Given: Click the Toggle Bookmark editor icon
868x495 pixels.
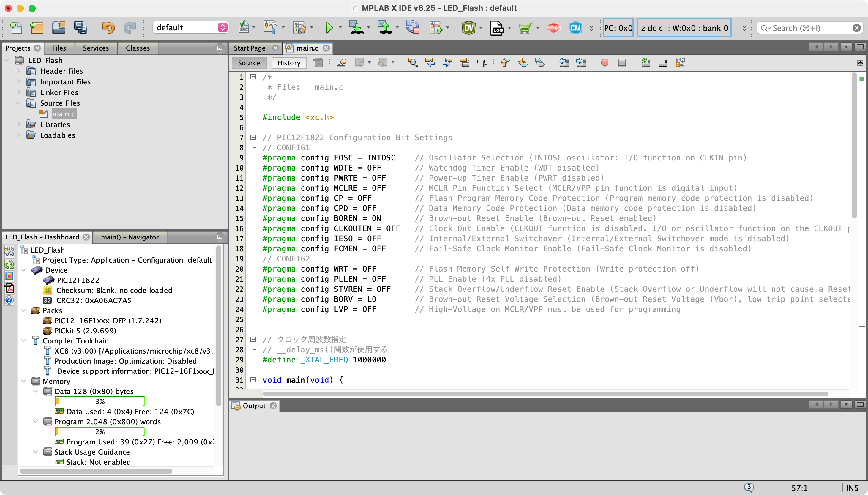Looking at the screenshot, I should click(540, 63).
